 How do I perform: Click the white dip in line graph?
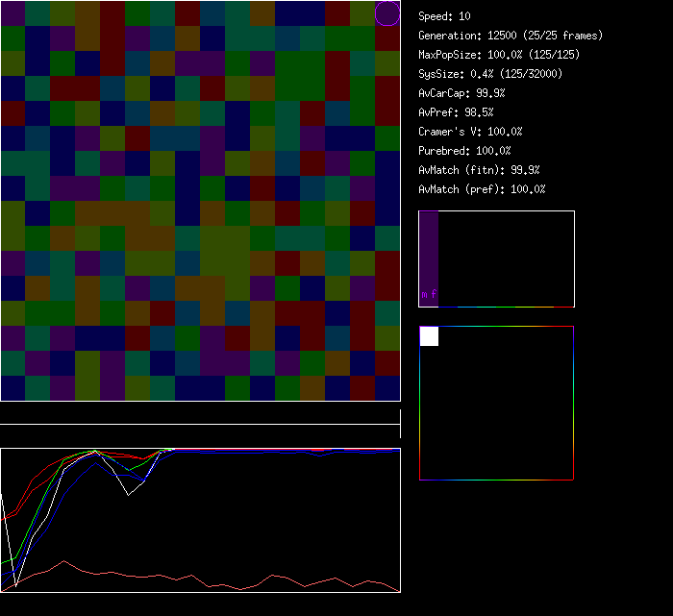point(129,495)
